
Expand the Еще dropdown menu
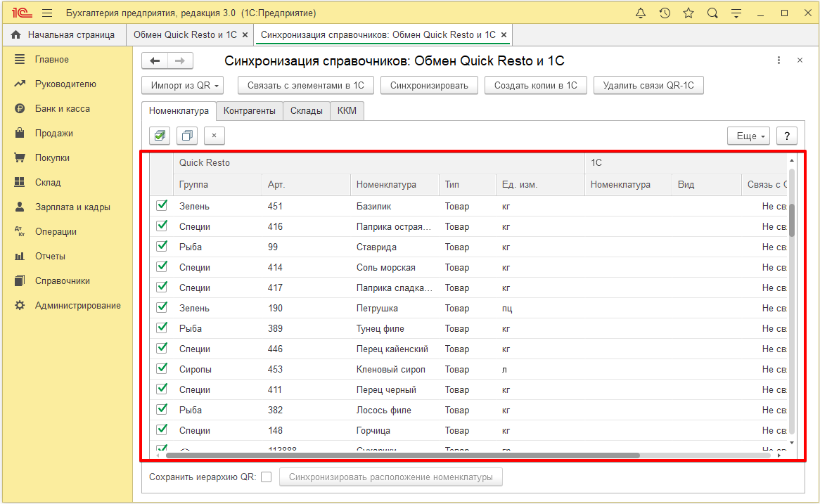748,136
